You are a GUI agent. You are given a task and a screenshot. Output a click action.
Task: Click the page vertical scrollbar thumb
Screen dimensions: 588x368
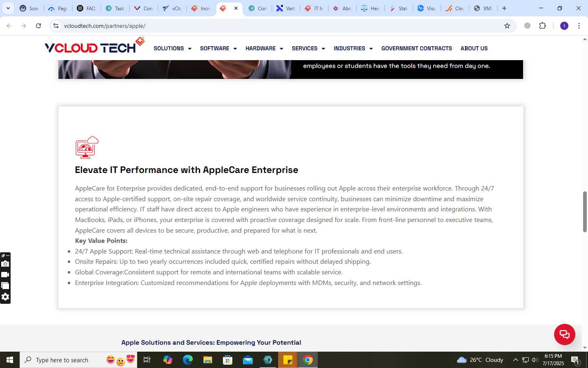[585, 211]
